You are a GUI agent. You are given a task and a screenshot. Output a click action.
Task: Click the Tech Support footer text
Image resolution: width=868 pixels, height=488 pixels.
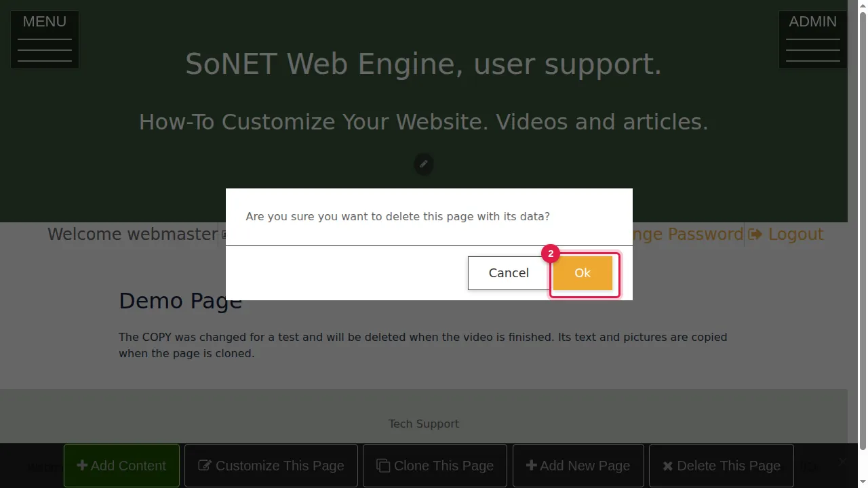[x=424, y=424]
